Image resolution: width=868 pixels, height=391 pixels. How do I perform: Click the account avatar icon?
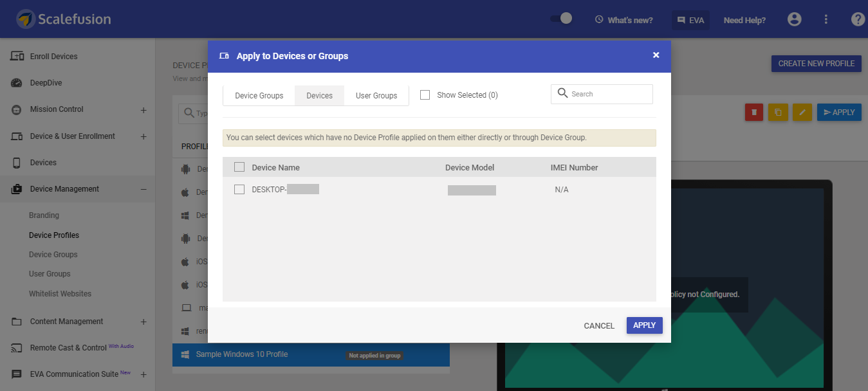[x=794, y=19]
